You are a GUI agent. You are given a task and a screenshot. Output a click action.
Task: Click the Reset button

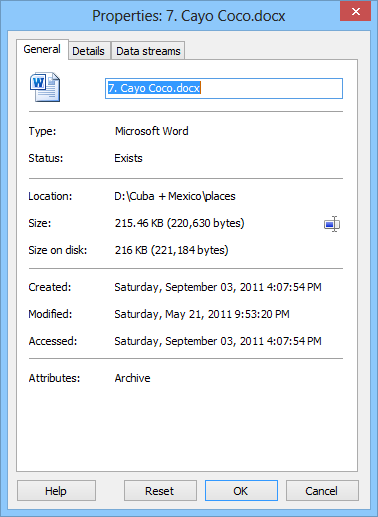click(160, 491)
